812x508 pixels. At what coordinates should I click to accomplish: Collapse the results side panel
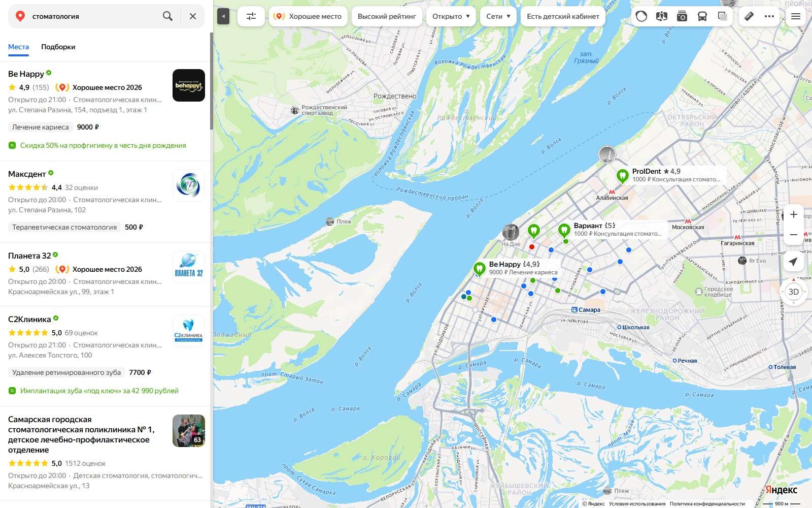click(223, 16)
